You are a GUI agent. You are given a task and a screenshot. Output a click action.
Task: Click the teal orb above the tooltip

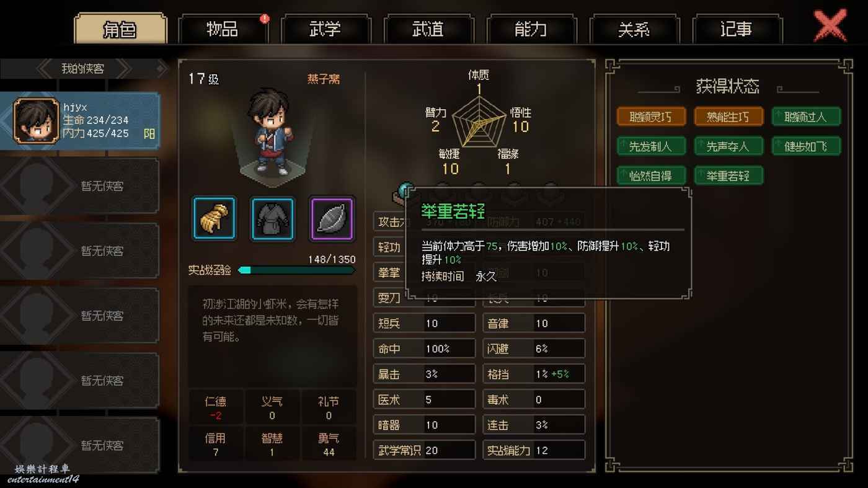click(405, 190)
